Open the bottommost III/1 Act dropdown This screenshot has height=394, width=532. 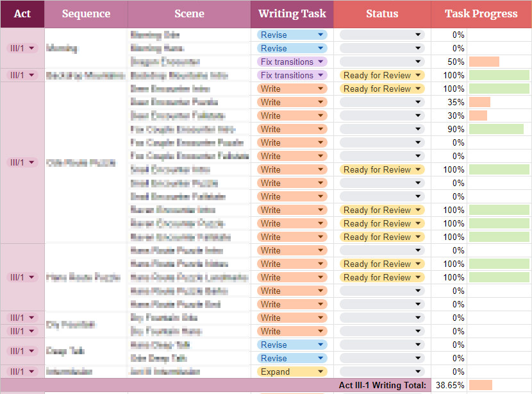[x=22, y=372]
